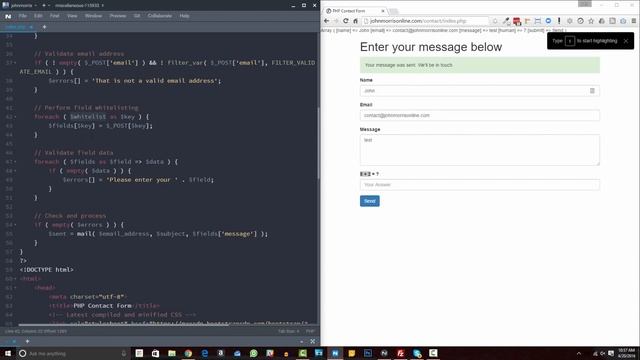Open File Explorer from the taskbar
The image size is (640, 360).
tap(172, 353)
